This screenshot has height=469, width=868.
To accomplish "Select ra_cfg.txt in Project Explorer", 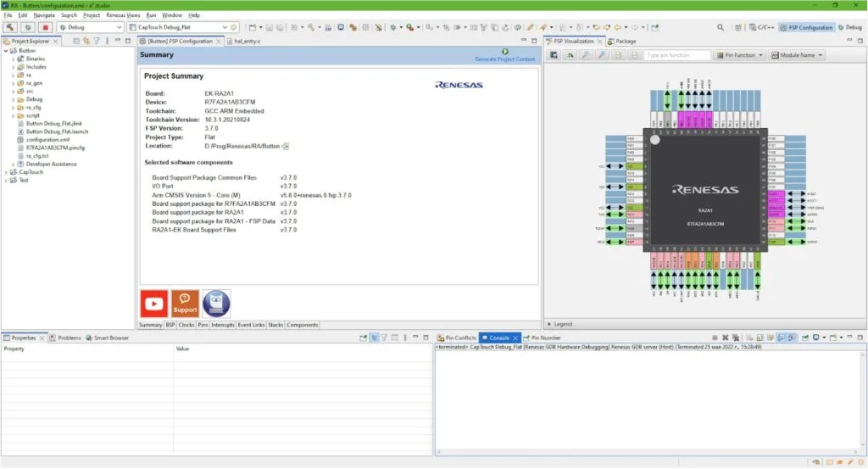I will point(37,156).
